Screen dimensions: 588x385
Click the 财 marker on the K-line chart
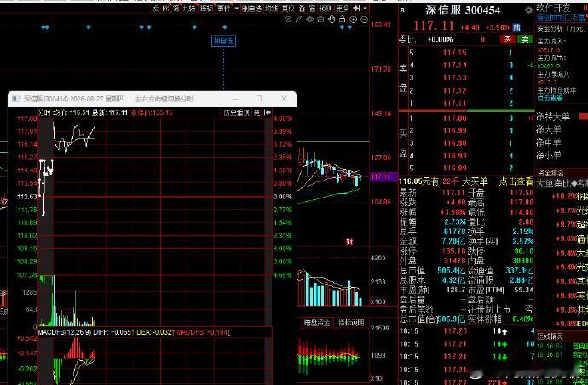tap(349, 242)
